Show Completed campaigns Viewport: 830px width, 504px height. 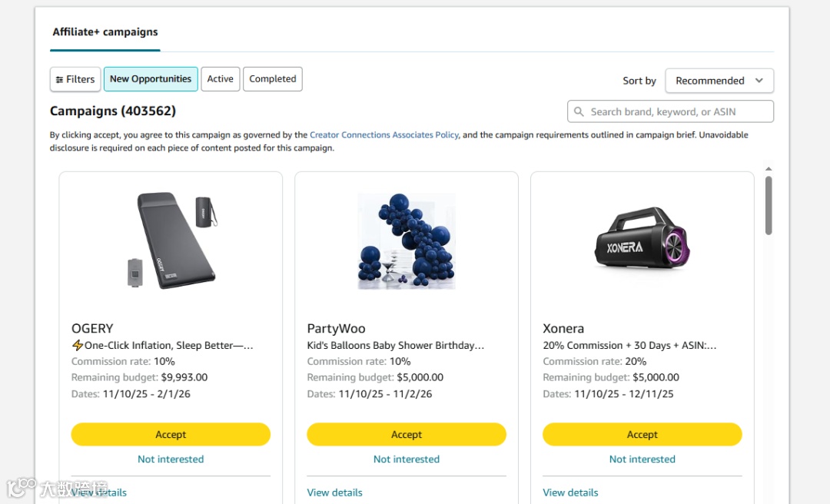pos(273,79)
